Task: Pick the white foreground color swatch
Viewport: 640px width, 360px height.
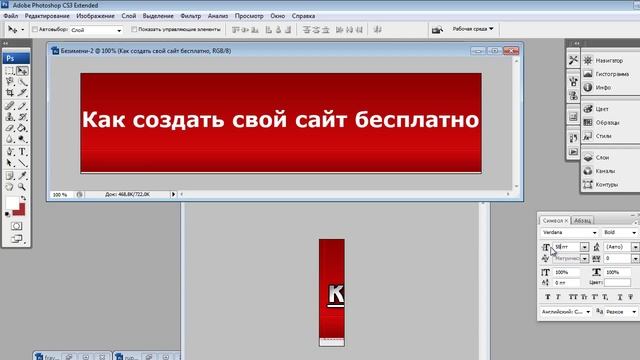Action: click(11, 203)
